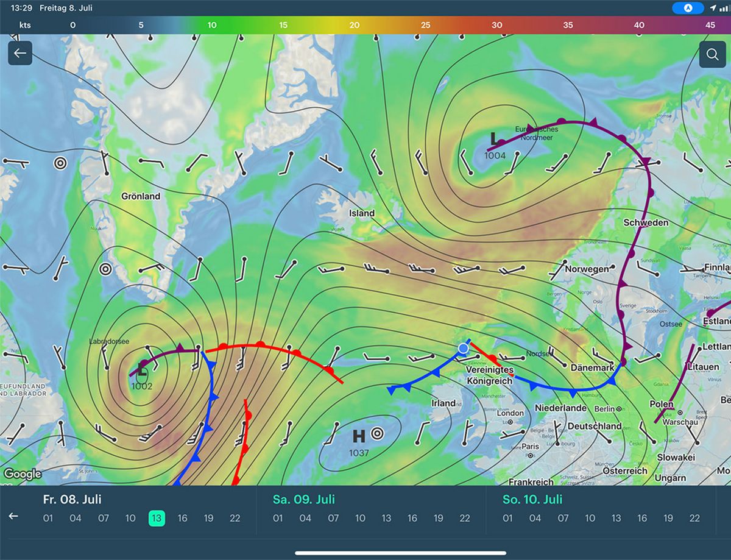731x560 pixels.
Task: Select hour 22 on Sa. 09. Juli
Action: point(465,518)
